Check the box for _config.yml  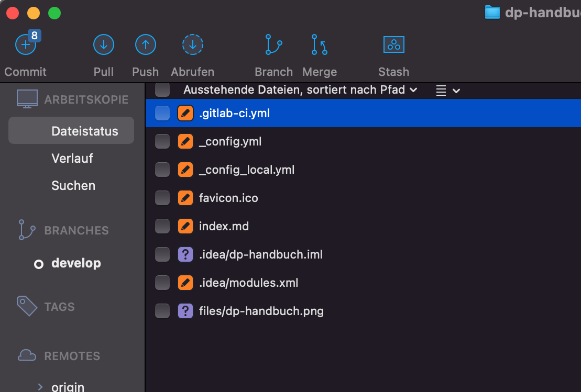click(162, 141)
